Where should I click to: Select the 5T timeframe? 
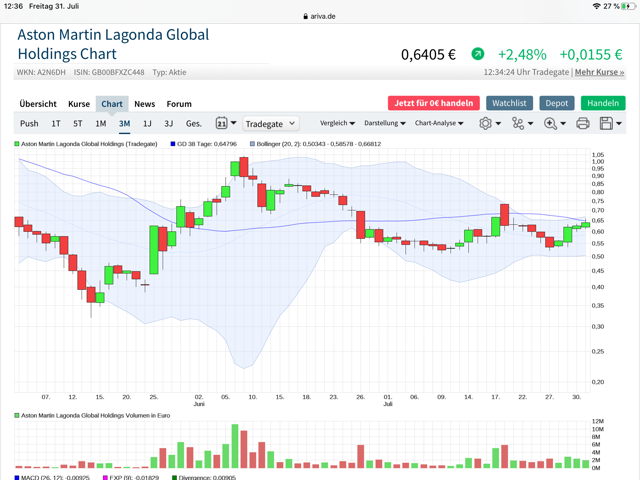click(x=78, y=123)
